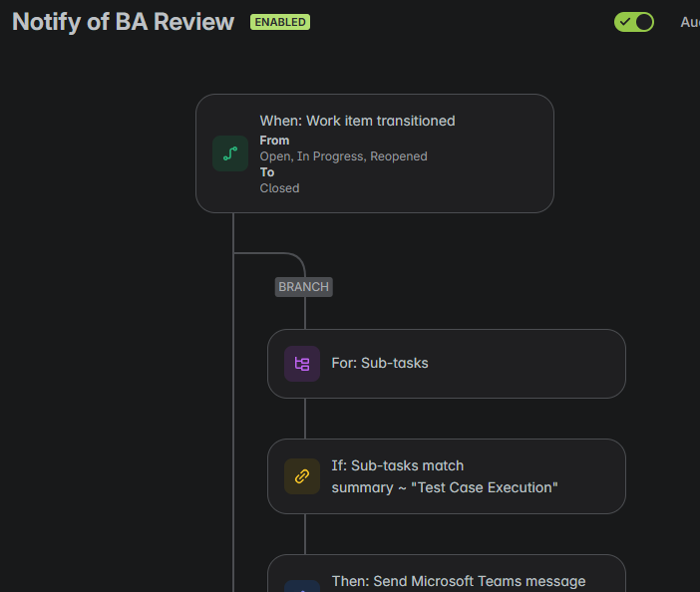Click the purple sub-tasks branch icon
The image size is (700, 592).
[x=302, y=364]
